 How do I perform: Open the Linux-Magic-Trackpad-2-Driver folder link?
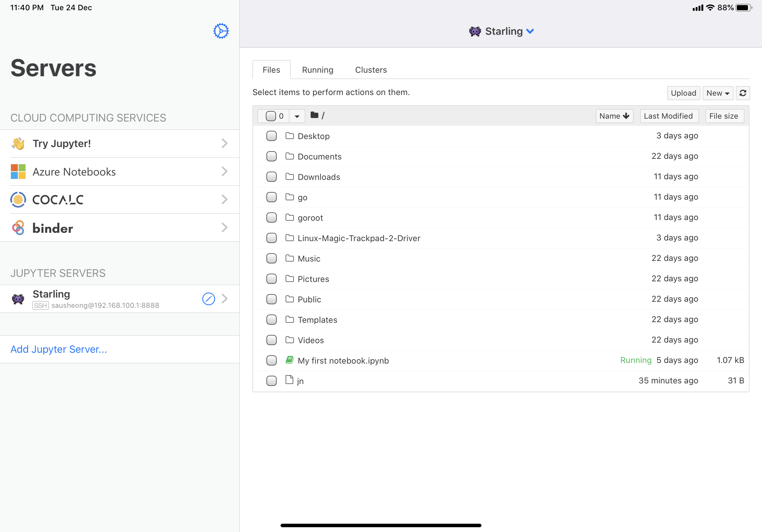[359, 238]
